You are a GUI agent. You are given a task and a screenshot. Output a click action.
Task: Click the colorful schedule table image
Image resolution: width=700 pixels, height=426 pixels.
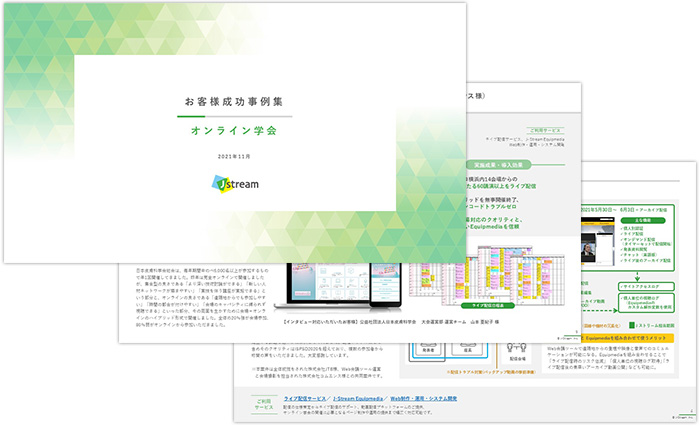[487, 276]
